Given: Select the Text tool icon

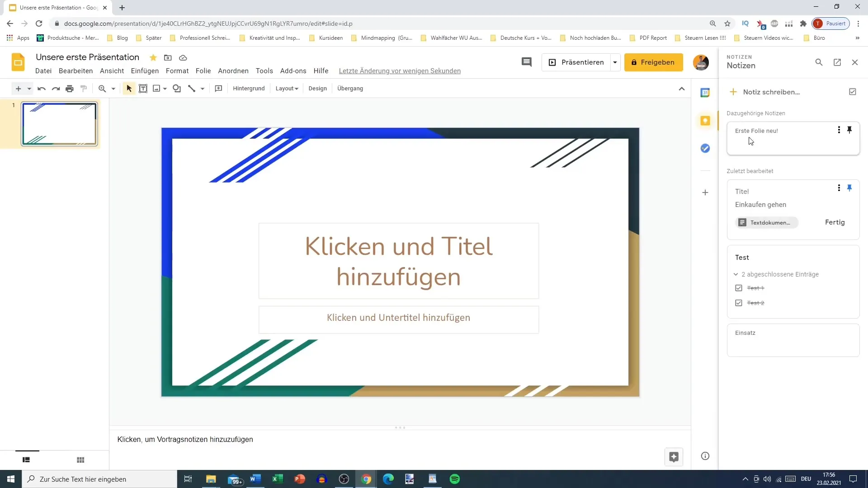Looking at the screenshot, I should (142, 88).
